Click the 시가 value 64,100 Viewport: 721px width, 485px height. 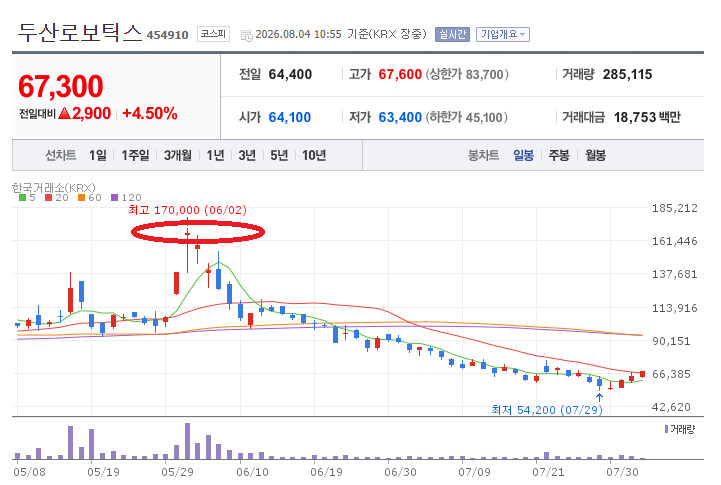pyautogui.click(x=290, y=117)
